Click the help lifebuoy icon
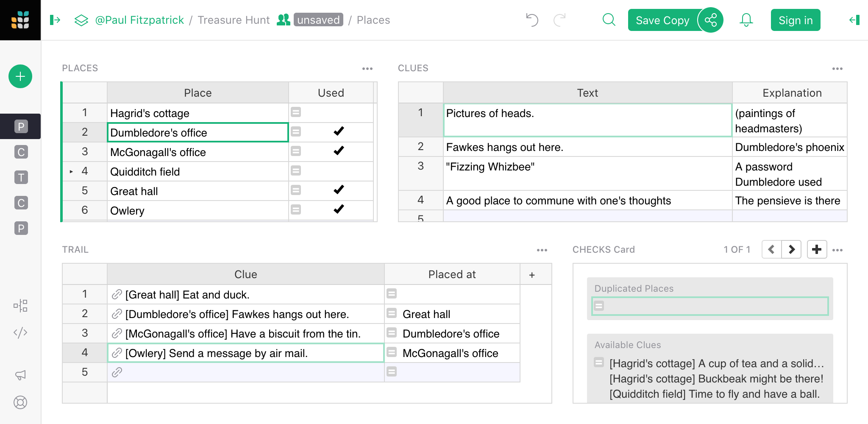The width and height of the screenshot is (868, 424). point(20,402)
